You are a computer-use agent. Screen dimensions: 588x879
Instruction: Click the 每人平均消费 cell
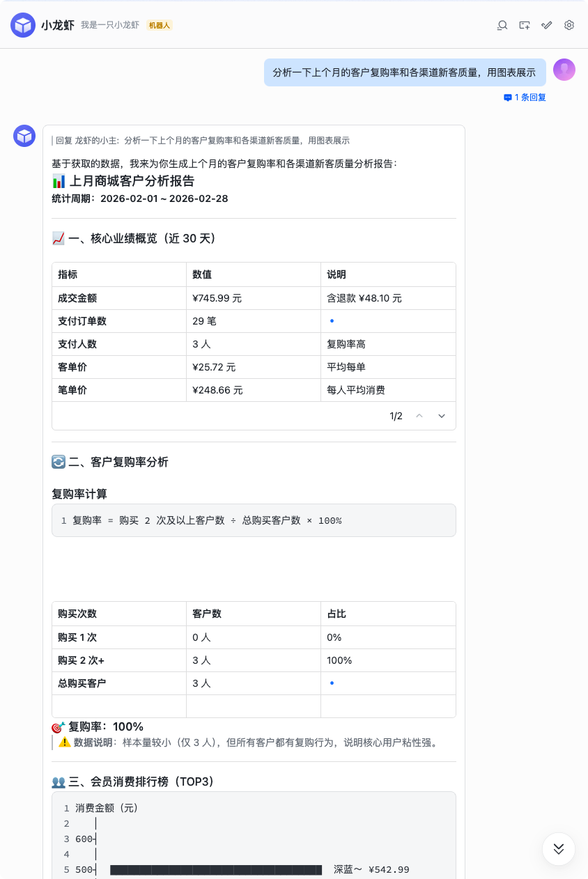tap(388, 390)
